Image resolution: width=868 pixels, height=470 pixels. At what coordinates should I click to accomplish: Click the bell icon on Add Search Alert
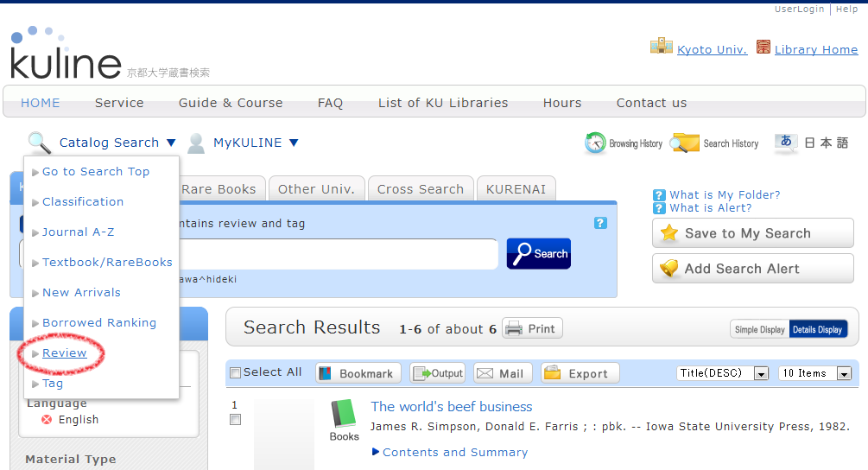click(x=669, y=269)
